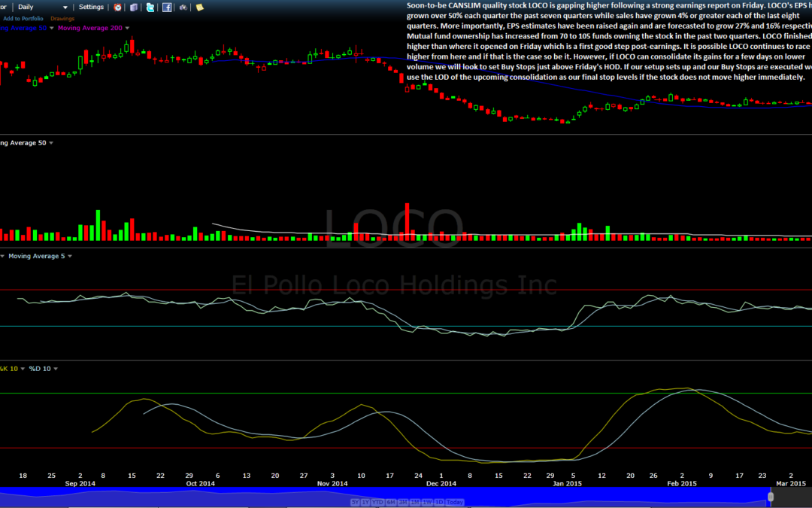Image resolution: width=812 pixels, height=508 pixels.
Task: Select the 1W range button
Action: pos(427,502)
